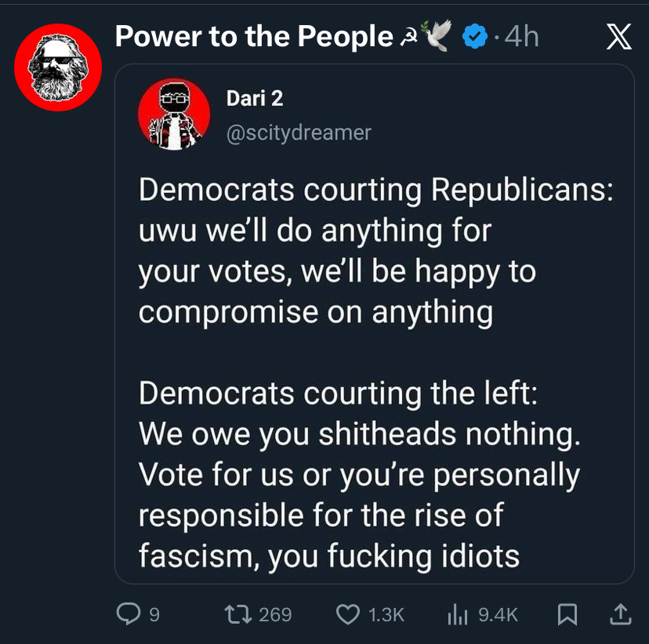Click the 1.3K likes count
The height and width of the screenshot is (644, 649).
[x=386, y=614]
